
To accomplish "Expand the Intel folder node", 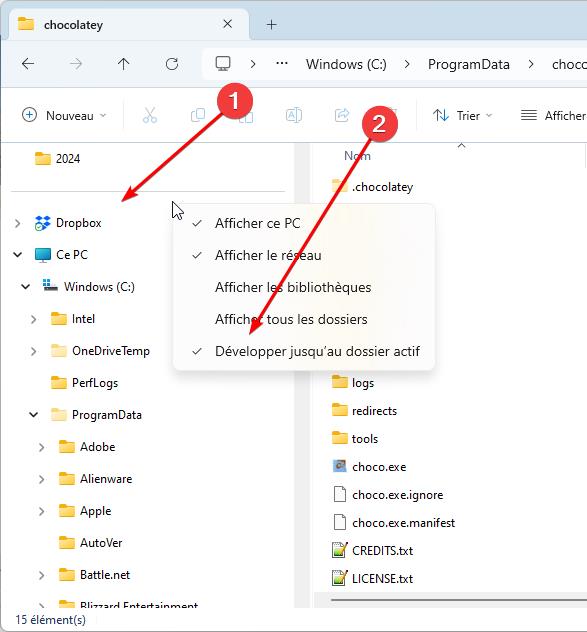I will coord(33,319).
